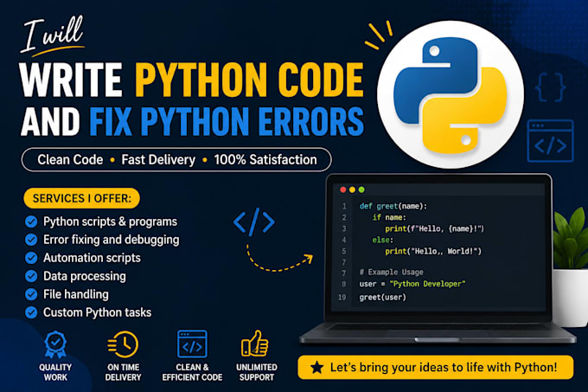Click the CLEAN & EFFICIENT CODE label
The image size is (588, 392).
192,372
